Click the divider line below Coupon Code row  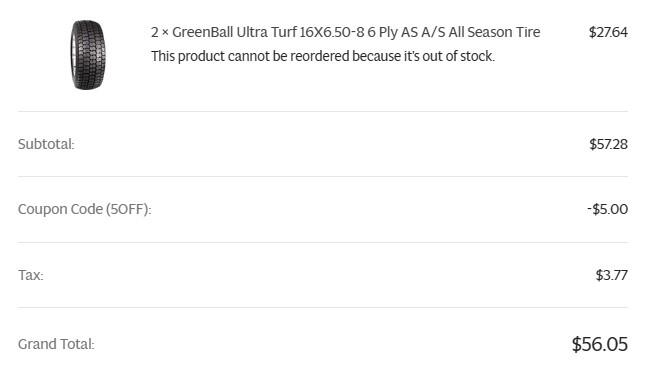[x=323, y=242]
